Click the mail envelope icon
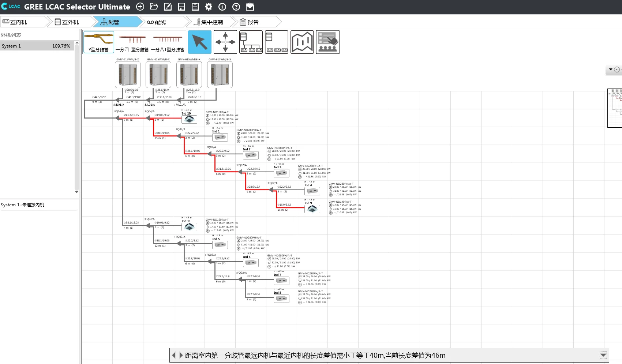 (250, 7)
